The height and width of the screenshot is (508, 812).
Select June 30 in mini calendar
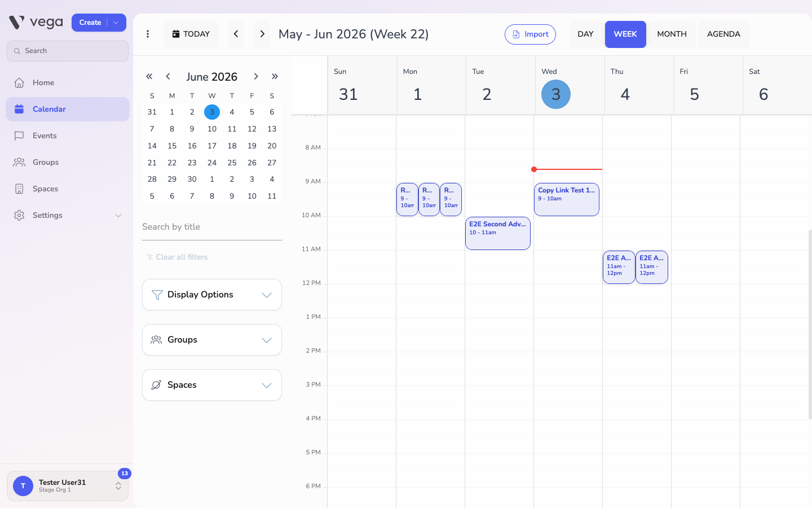[x=192, y=179]
